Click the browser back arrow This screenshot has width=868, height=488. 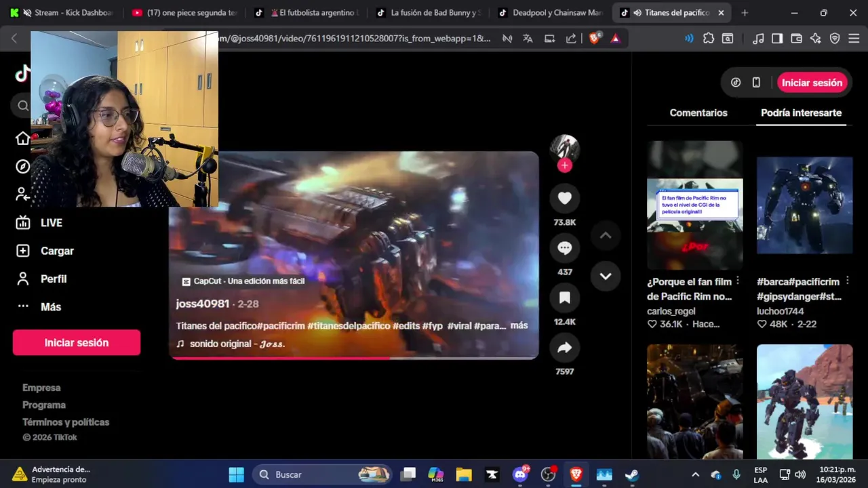point(14,39)
